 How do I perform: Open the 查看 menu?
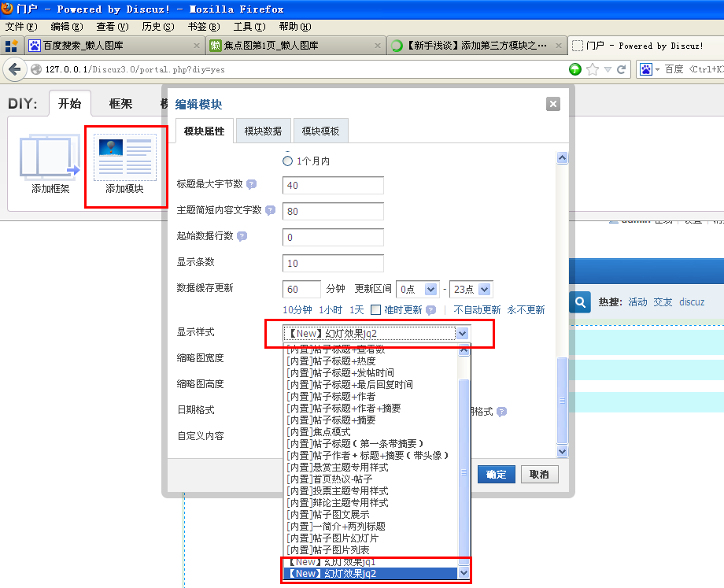113,26
